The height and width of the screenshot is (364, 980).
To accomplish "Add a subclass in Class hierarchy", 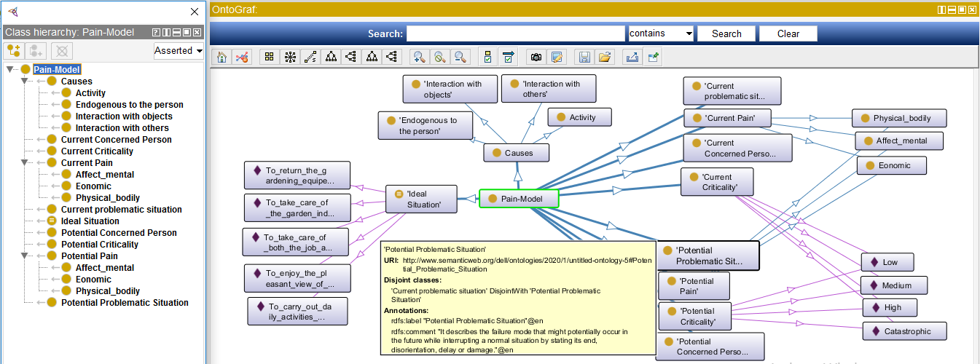I will point(14,51).
